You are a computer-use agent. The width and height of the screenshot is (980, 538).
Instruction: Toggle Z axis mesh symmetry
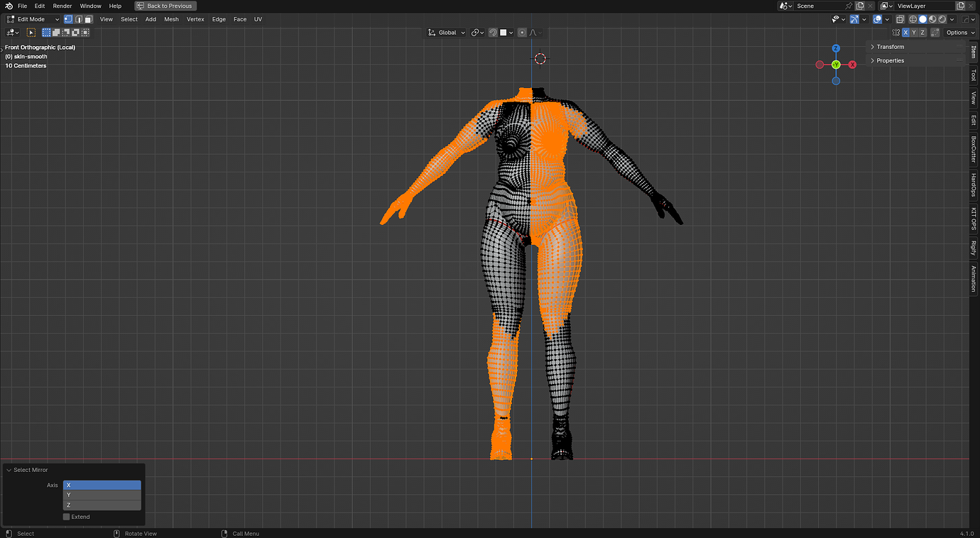[x=922, y=33]
